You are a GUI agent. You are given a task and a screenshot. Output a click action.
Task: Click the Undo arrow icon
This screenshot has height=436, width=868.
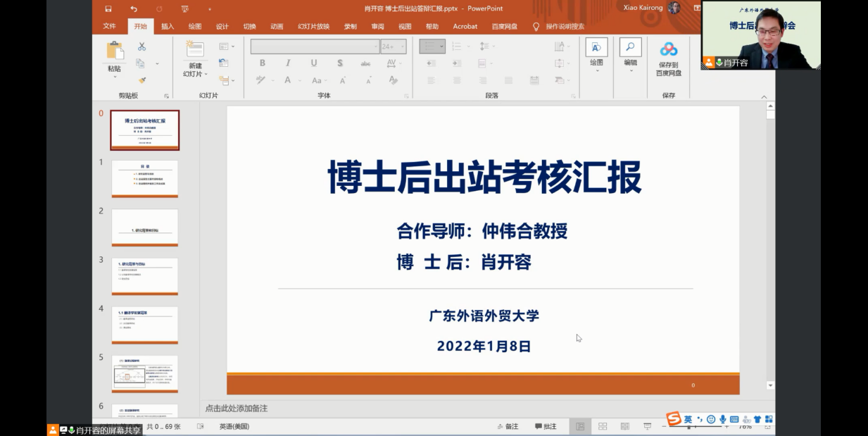pyautogui.click(x=134, y=8)
